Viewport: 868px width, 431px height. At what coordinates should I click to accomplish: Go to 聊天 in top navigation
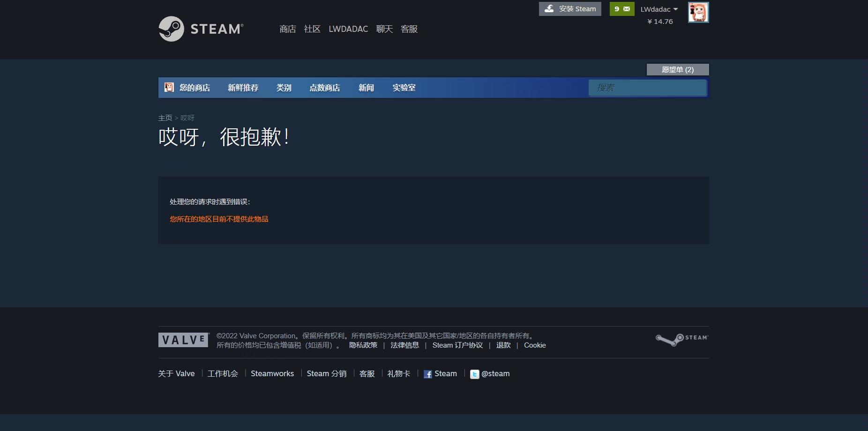point(384,29)
